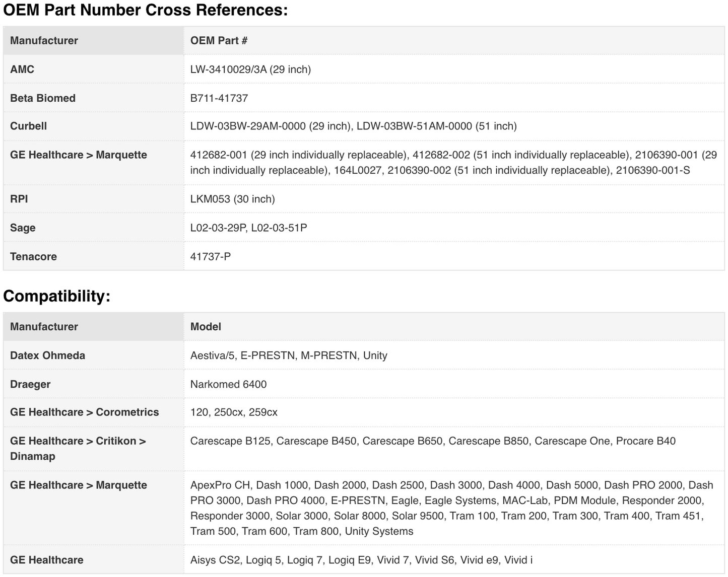The width and height of the screenshot is (728, 577).
Task: Click the 'OEM Part Number Cross References:' heading
Action: tap(146, 10)
